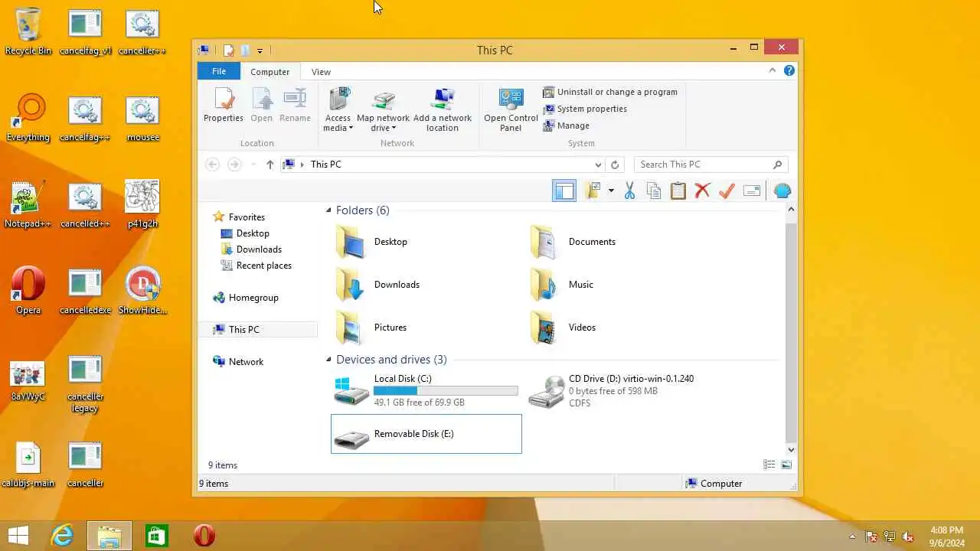Click the Paste clipboard icon

[678, 191]
